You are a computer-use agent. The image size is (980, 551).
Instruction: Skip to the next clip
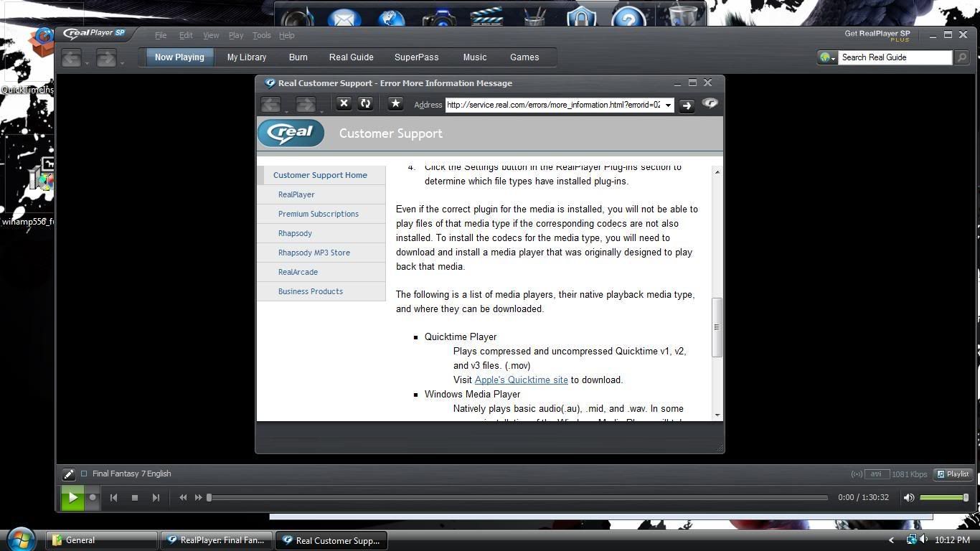tap(156, 497)
